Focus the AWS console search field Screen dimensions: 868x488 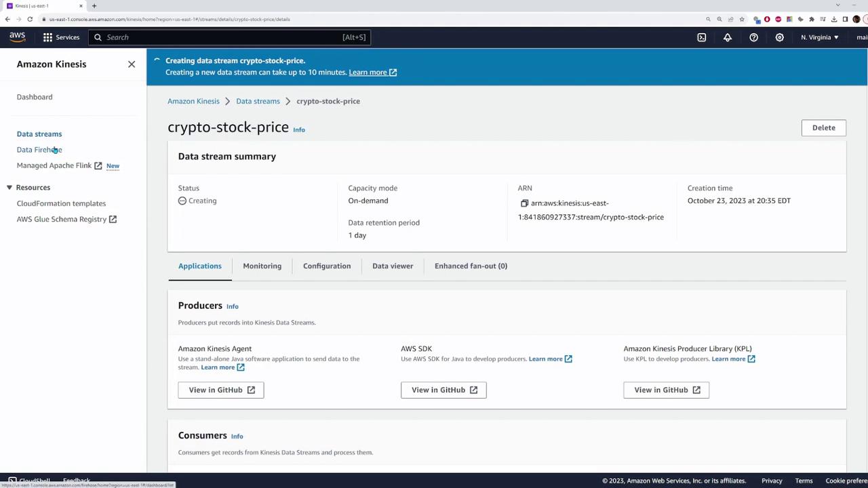(230, 37)
